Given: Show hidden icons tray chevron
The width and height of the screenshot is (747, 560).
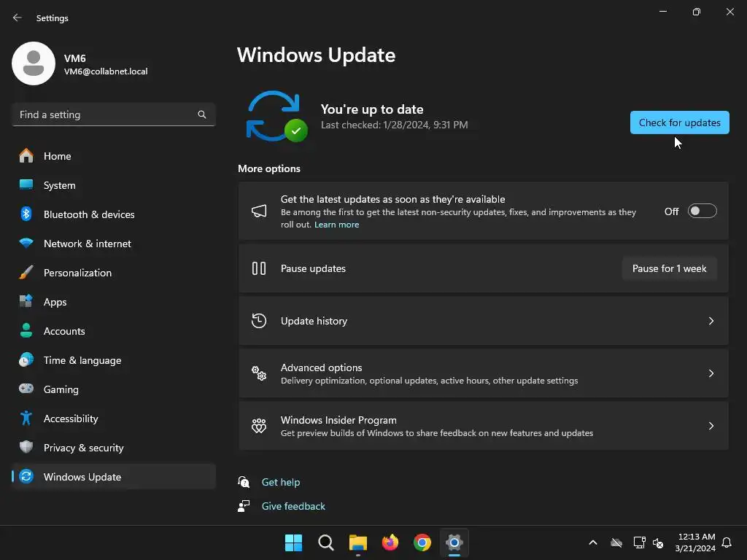Looking at the screenshot, I should pos(593,542).
